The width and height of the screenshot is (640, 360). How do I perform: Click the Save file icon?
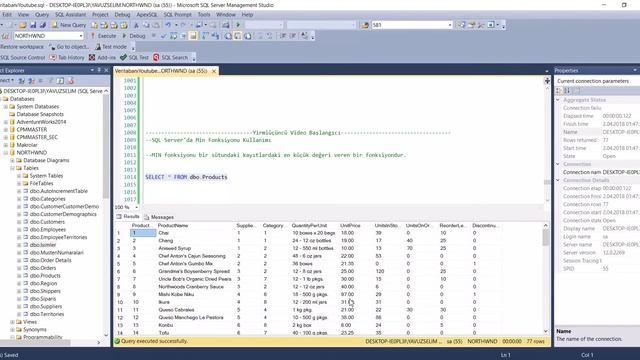(33, 25)
